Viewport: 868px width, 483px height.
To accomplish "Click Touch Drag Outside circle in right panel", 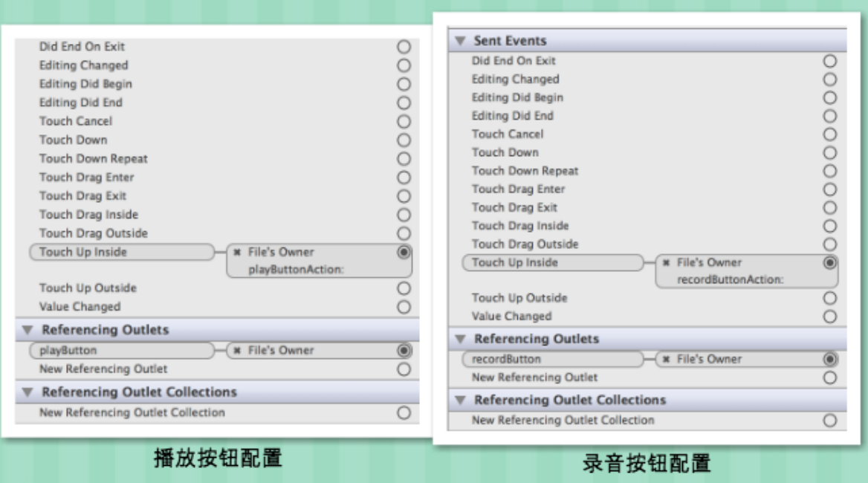I will 829,244.
